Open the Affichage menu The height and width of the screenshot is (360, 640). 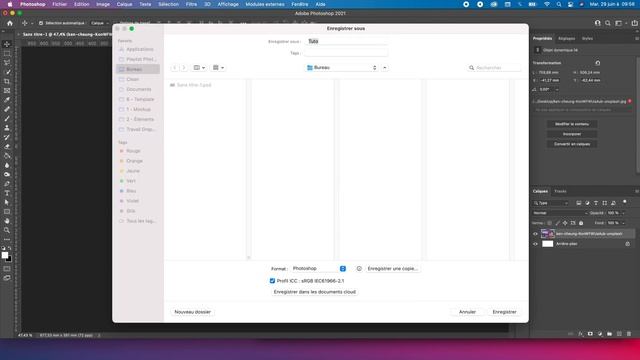coord(228,4)
